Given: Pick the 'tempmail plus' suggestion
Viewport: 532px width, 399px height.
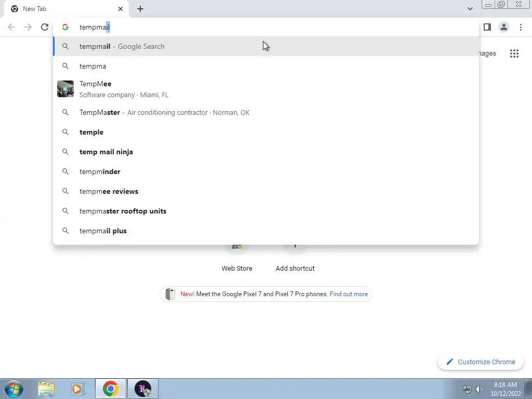Looking at the screenshot, I should pyautogui.click(x=266, y=230).
